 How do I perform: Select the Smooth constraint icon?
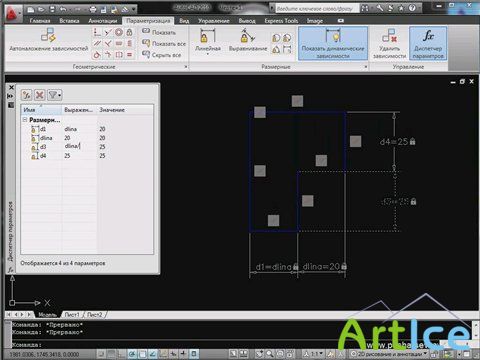pyautogui.click(x=108, y=54)
